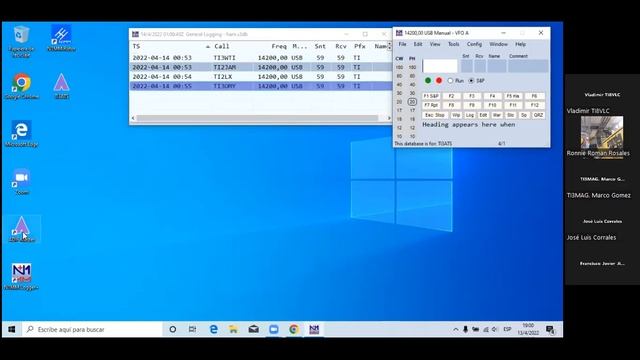Image resolution: width=640 pixels, height=360 pixels.
Task: Click the Rcv field in entry window
Action: pos(480,66)
